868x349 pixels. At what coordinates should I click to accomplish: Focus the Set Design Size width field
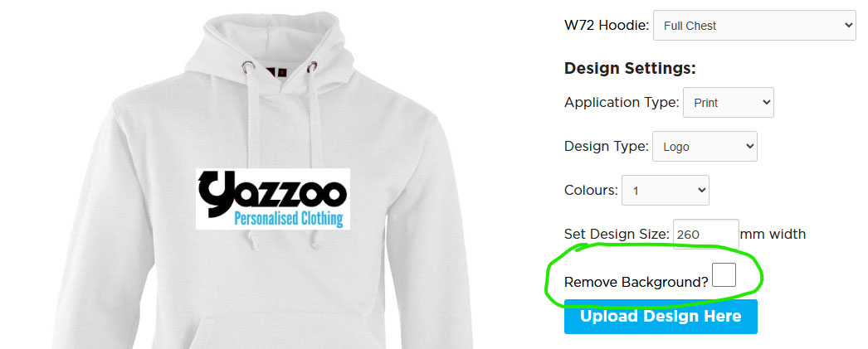pos(706,234)
